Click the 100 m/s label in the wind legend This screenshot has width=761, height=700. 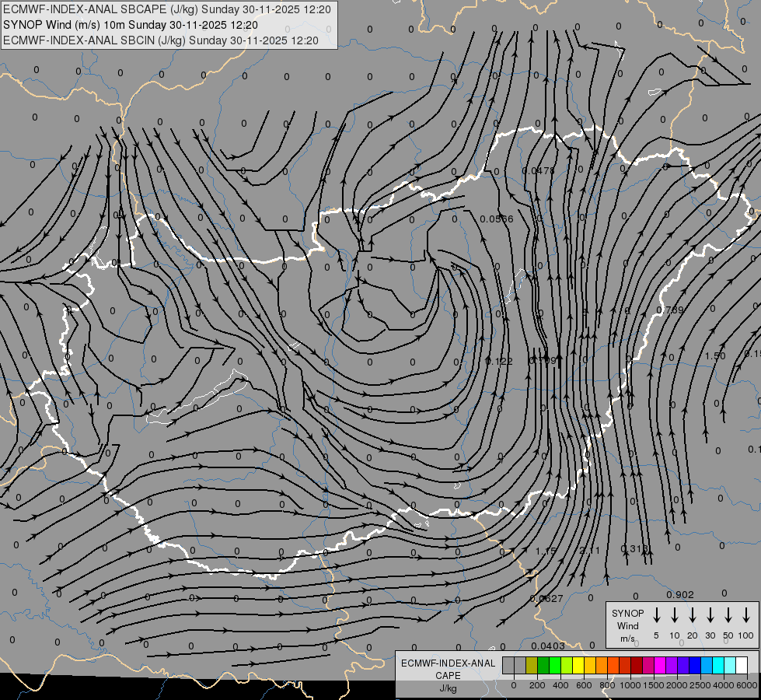pyautogui.click(x=746, y=635)
